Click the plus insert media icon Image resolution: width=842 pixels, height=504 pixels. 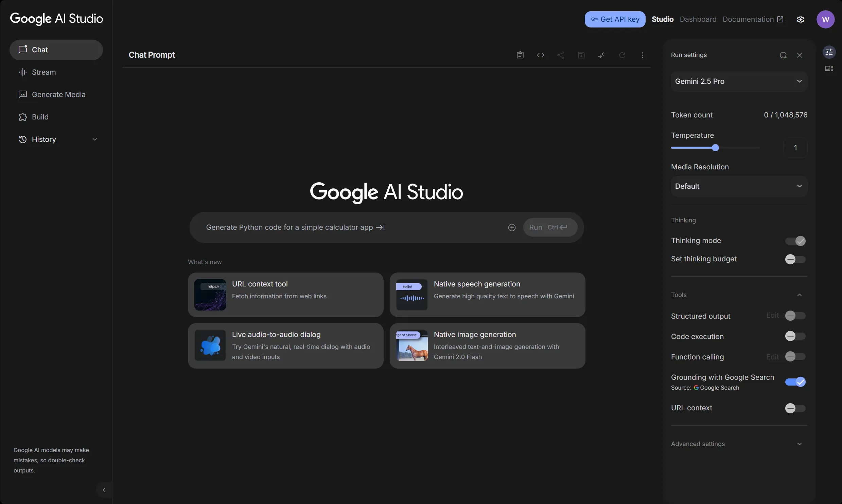[512, 227]
